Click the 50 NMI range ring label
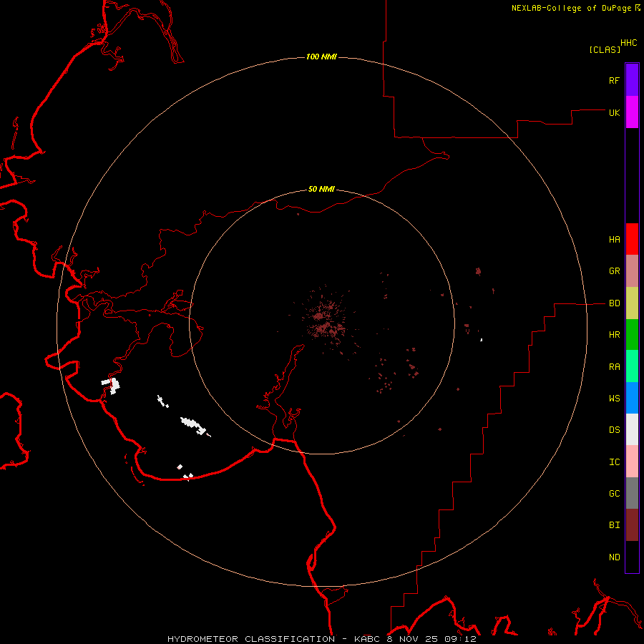 pos(321,189)
